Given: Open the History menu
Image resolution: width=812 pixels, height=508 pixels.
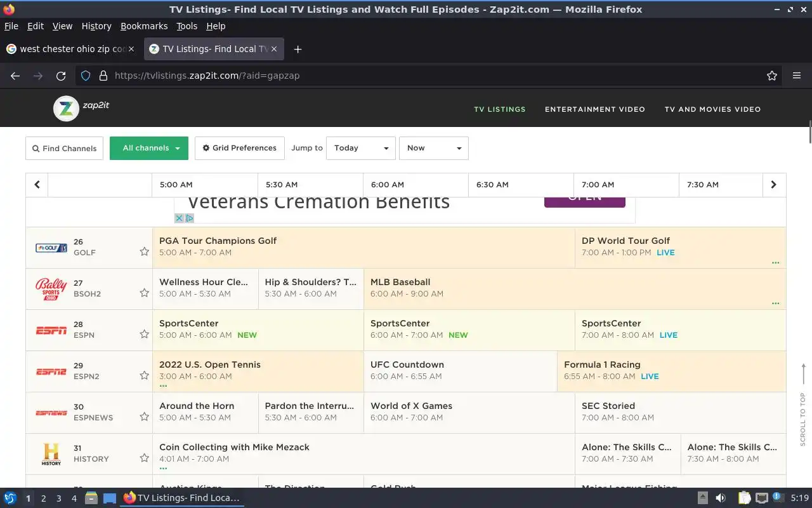Looking at the screenshot, I should pos(96,26).
